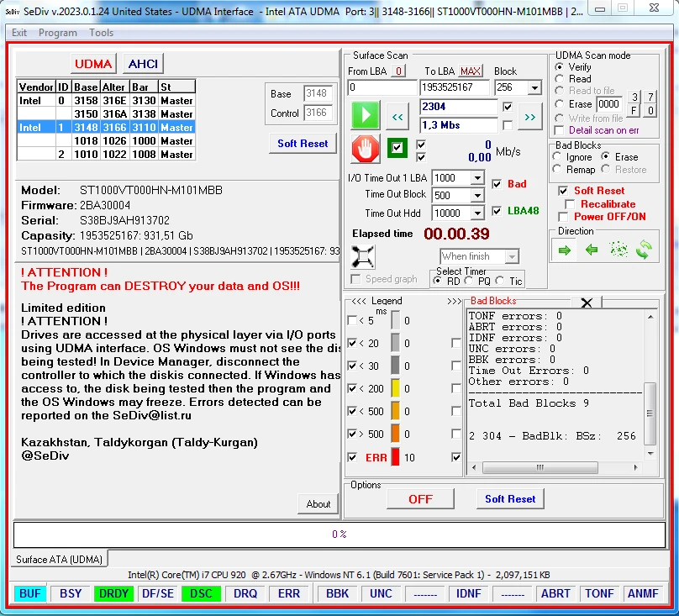Image resolution: width=679 pixels, height=616 pixels.
Task: Toggle the Bad checkbox
Action: (497, 184)
